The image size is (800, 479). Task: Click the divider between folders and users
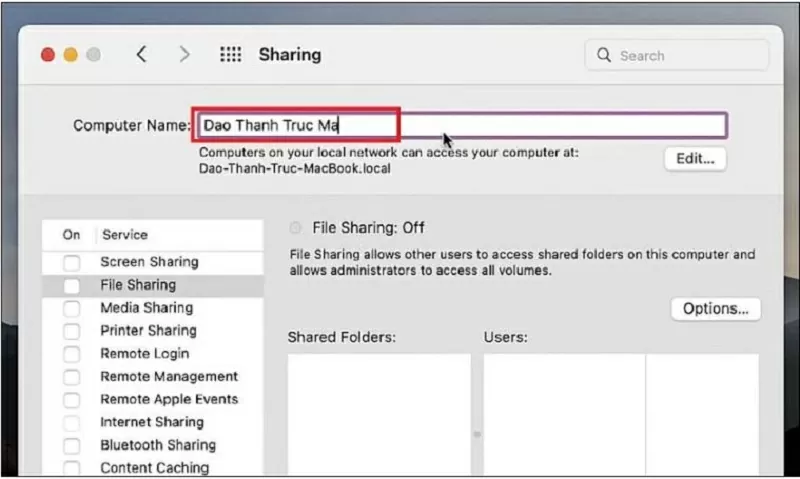(477, 434)
